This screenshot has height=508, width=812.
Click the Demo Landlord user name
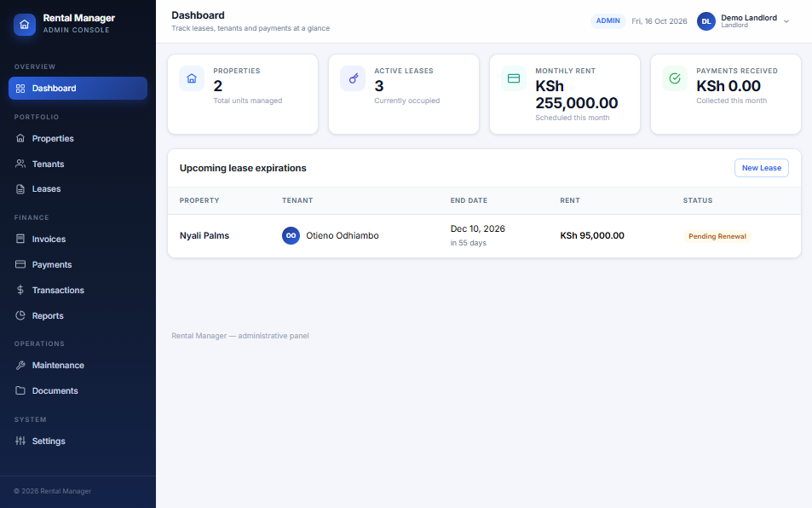[749, 18]
